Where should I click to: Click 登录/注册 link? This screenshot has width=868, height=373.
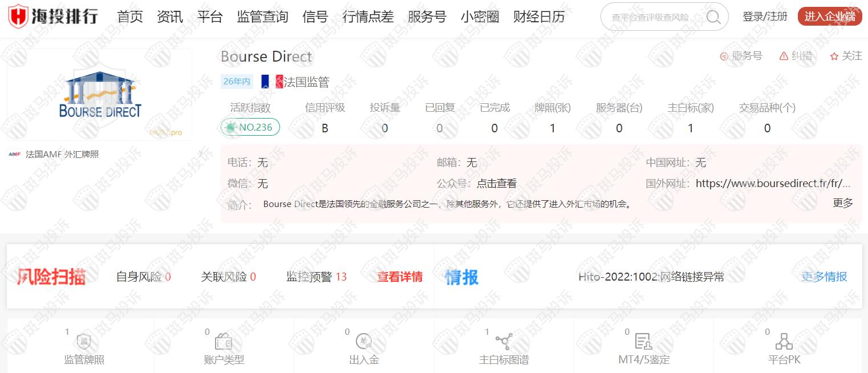pyautogui.click(x=765, y=17)
